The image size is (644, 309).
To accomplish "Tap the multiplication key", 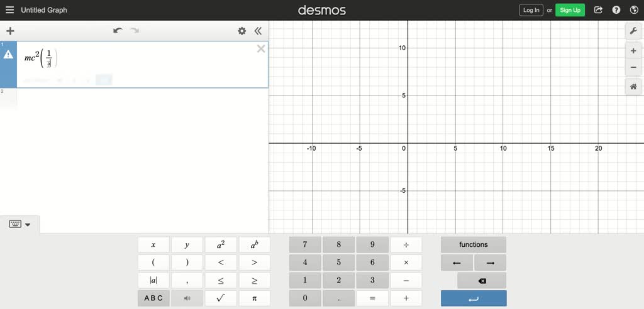I will tap(406, 263).
